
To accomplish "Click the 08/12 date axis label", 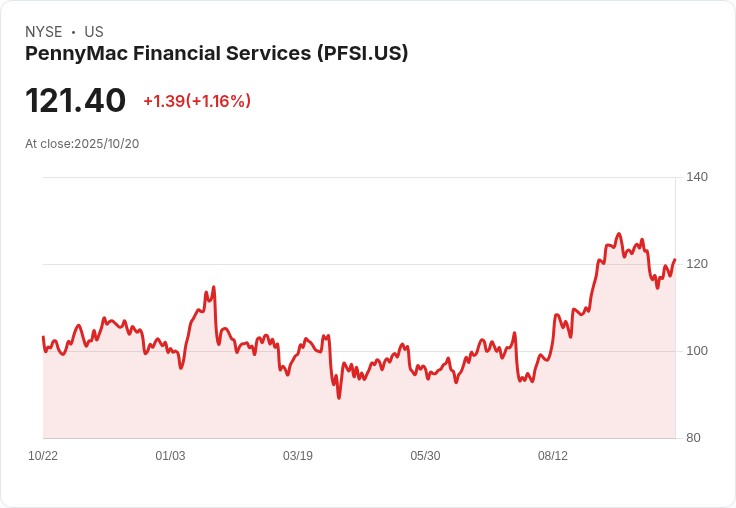I will click(552, 456).
